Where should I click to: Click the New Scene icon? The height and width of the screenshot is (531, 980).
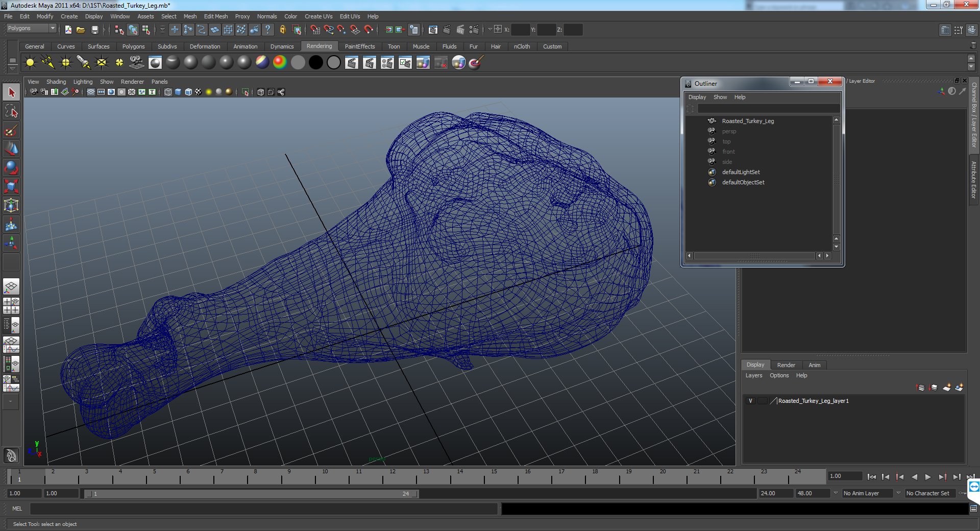point(68,30)
